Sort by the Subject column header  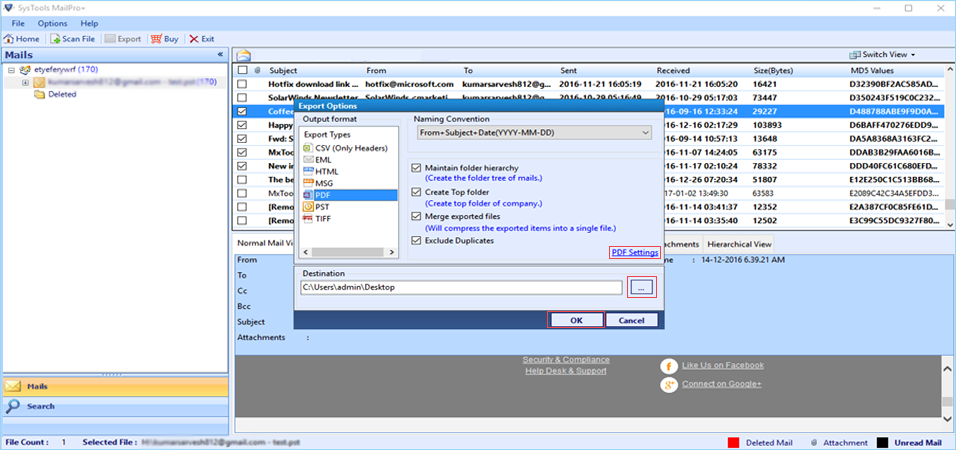tap(284, 71)
